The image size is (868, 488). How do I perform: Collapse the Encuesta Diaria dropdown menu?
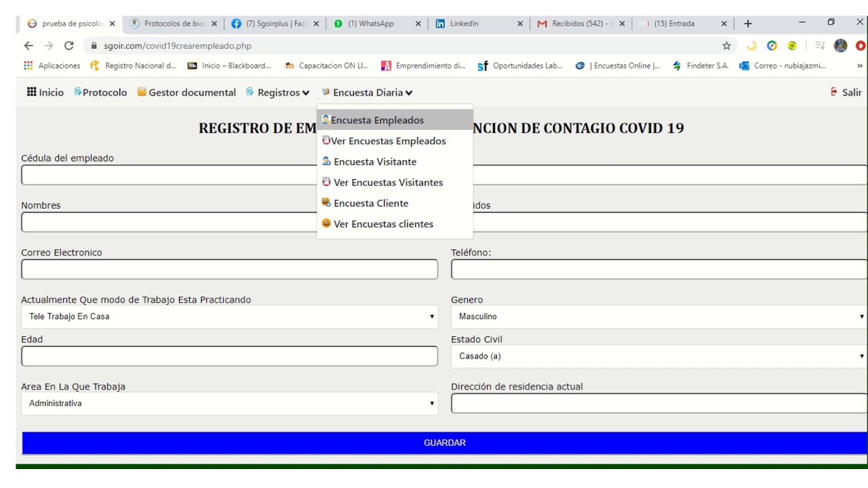[x=367, y=92]
